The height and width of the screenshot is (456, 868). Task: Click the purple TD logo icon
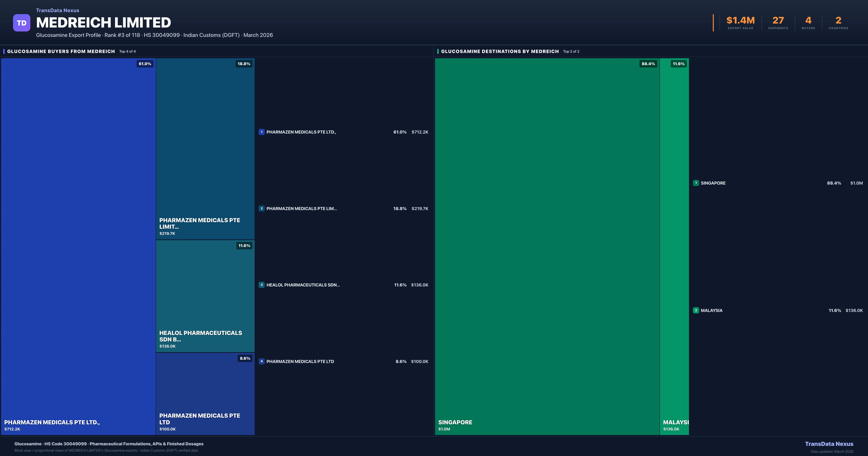point(22,23)
